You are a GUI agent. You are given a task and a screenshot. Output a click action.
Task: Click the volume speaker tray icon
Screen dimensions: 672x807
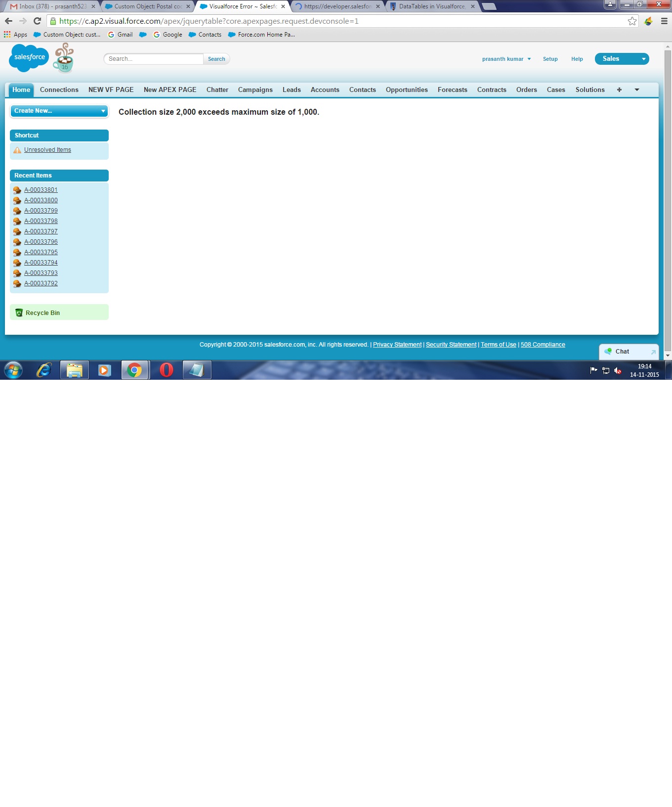(618, 370)
